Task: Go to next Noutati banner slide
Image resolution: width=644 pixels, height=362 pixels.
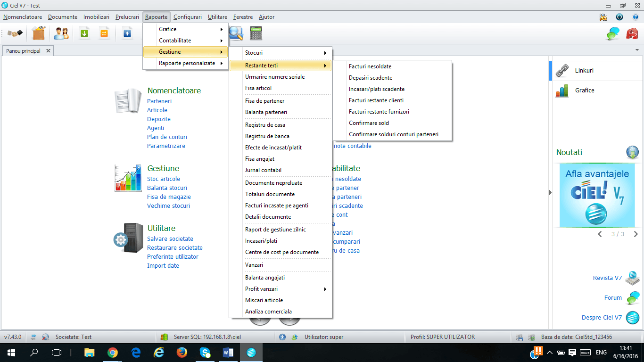Action: (x=636, y=234)
